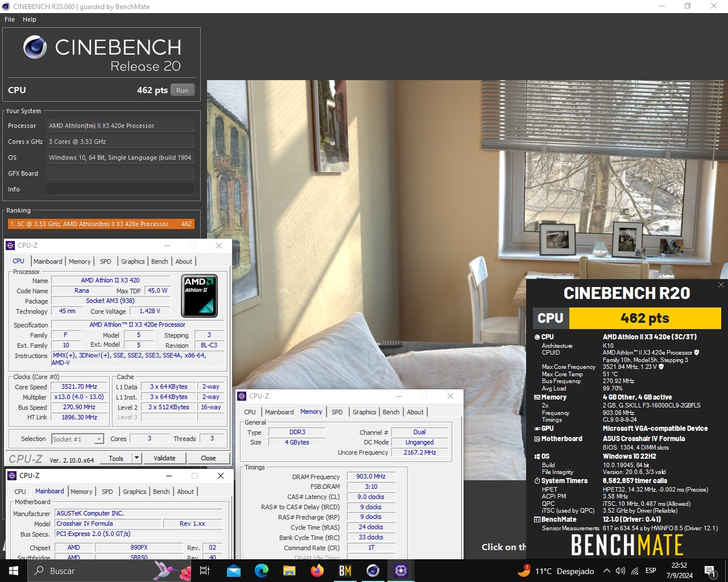The width and height of the screenshot is (728, 582).
Task: Open the notification center icon
Action: point(710,571)
